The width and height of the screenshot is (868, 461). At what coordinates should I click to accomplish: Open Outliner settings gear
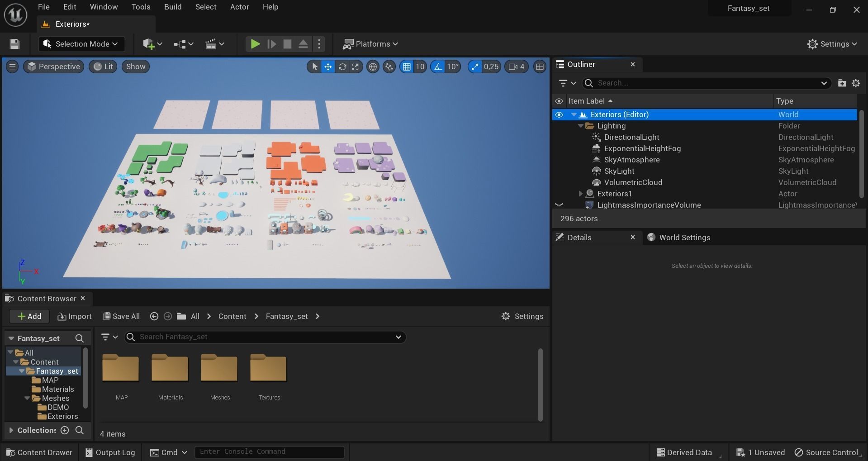(x=856, y=83)
